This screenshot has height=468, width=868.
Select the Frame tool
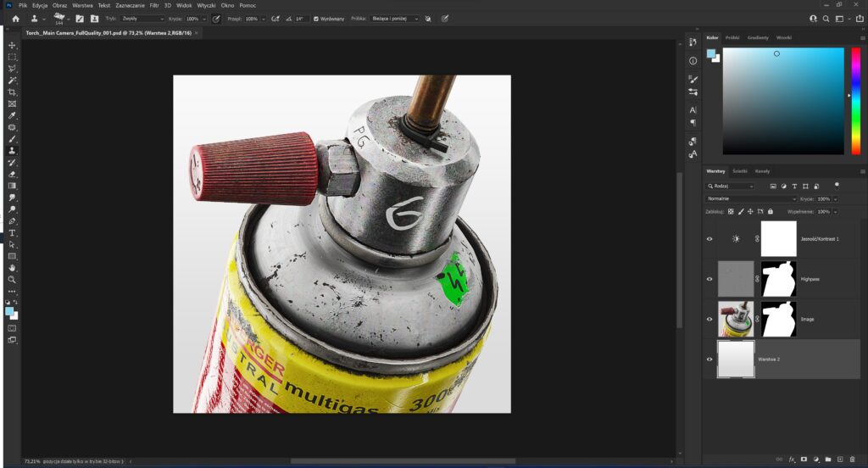point(12,103)
